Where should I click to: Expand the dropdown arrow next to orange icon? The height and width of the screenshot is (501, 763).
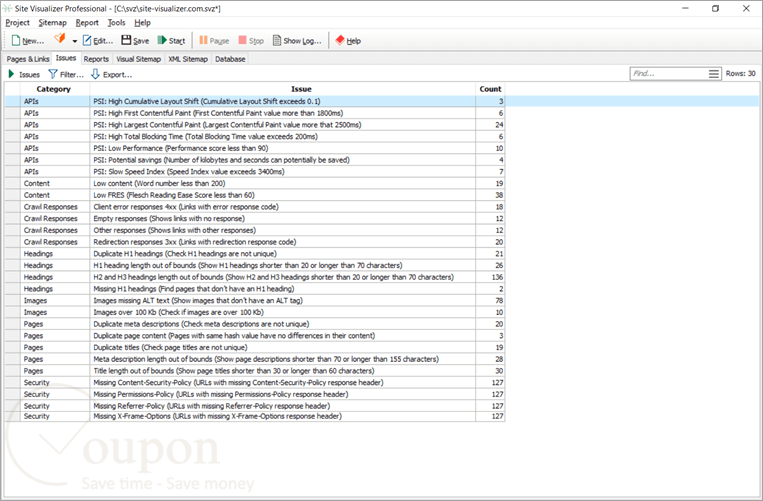pyautogui.click(x=74, y=41)
